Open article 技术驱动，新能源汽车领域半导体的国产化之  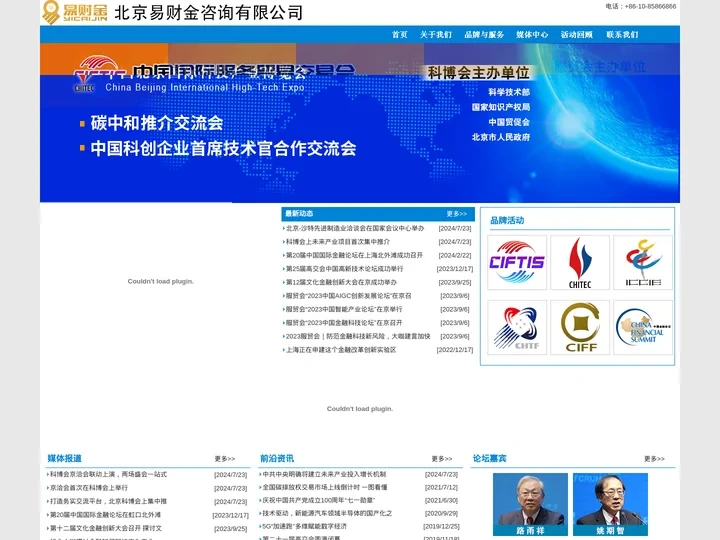pyautogui.click(x=327, y=513)
